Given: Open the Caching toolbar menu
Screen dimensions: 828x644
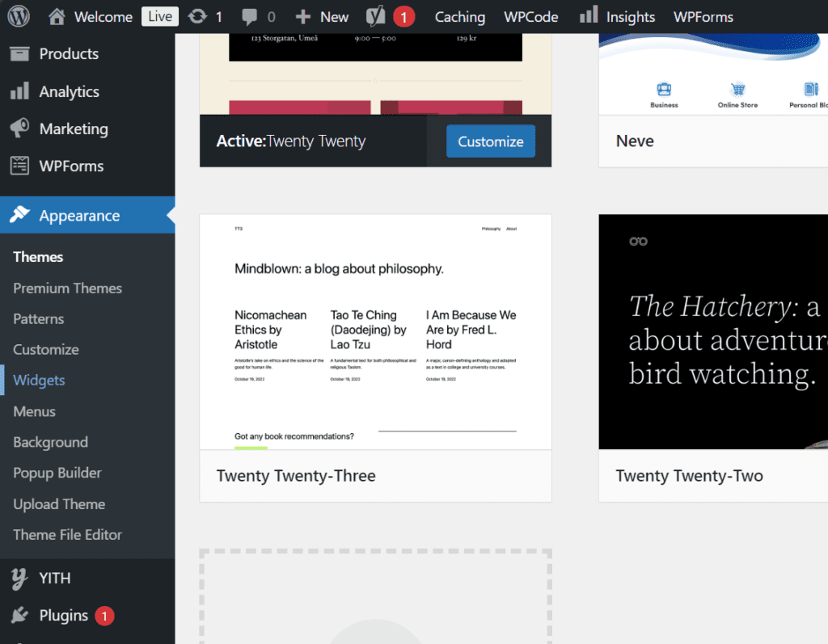Looking at the screenshot, I should click(460, 17).
